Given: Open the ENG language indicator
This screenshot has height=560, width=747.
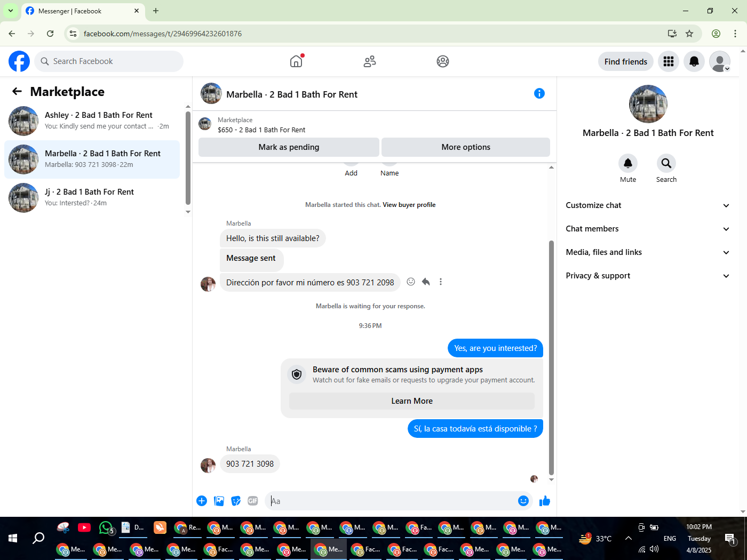Looking at the screenshot, I should coord(670,539).
